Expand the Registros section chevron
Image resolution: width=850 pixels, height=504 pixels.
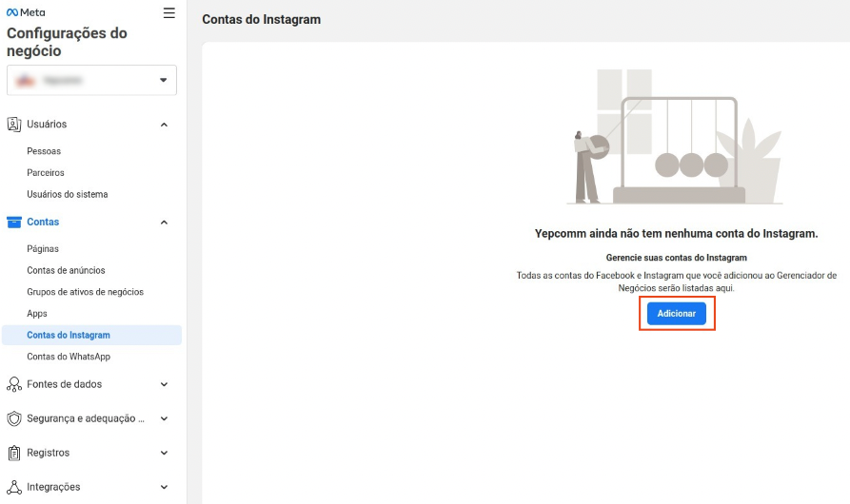click(x=164, y=453)
